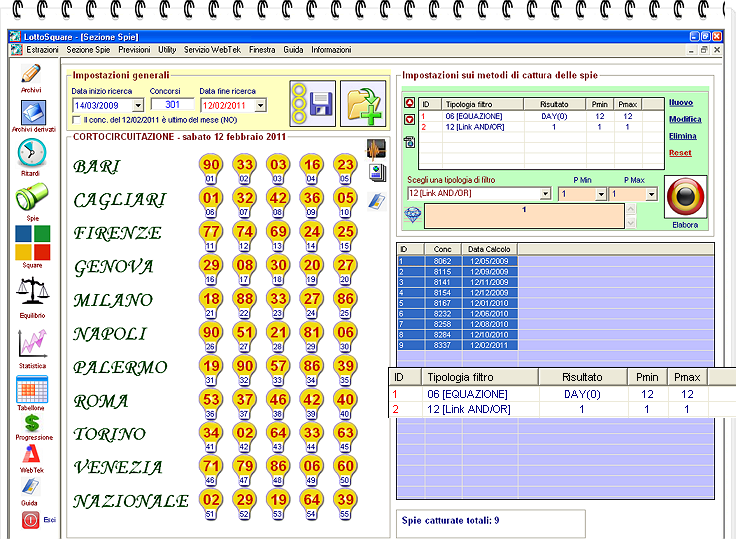
Task: Open the P Min dropdown
Action: pos(601,194)
